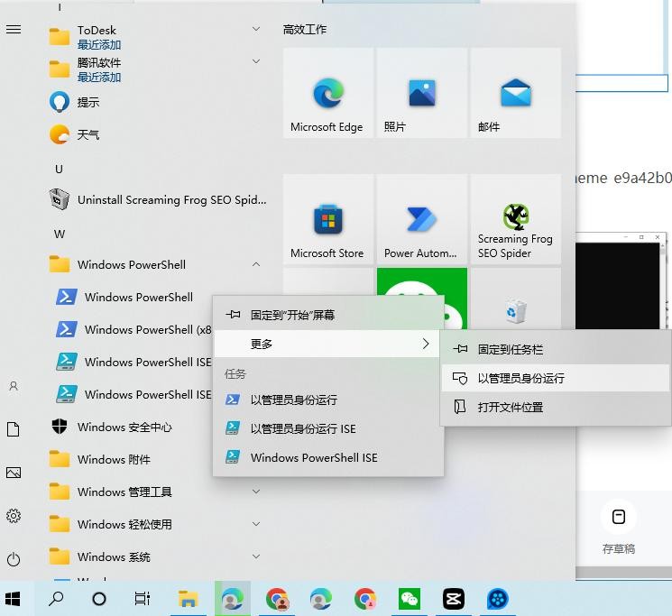
Task: Expand Windows 系统 folder chevron
Action: click(x=256, y=556)
